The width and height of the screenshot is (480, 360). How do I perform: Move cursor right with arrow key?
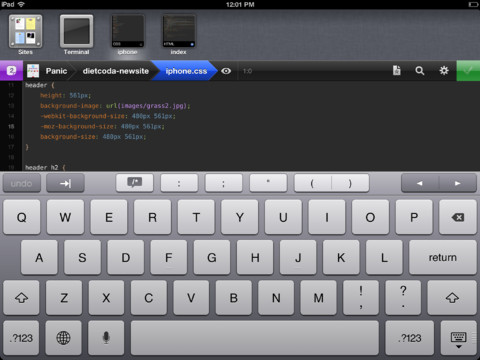[458, 183]
